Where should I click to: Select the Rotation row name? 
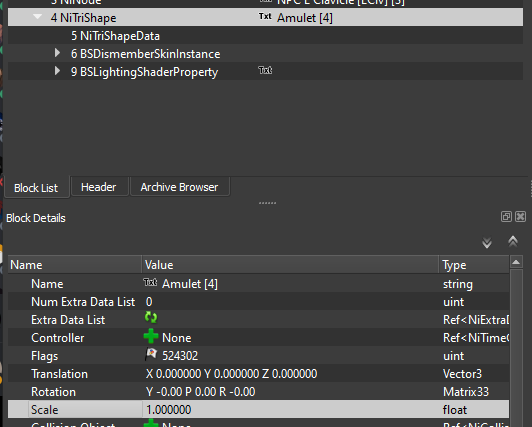53,392
